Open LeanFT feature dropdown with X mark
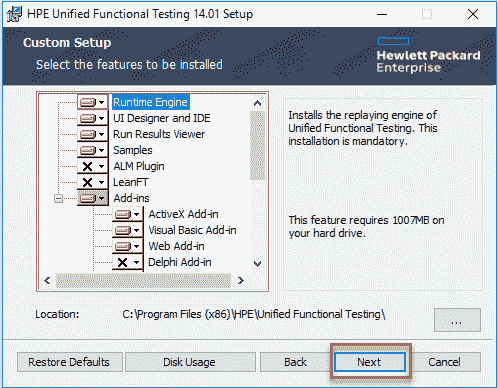This screenshot has width=498, height=388. (93, 182)
